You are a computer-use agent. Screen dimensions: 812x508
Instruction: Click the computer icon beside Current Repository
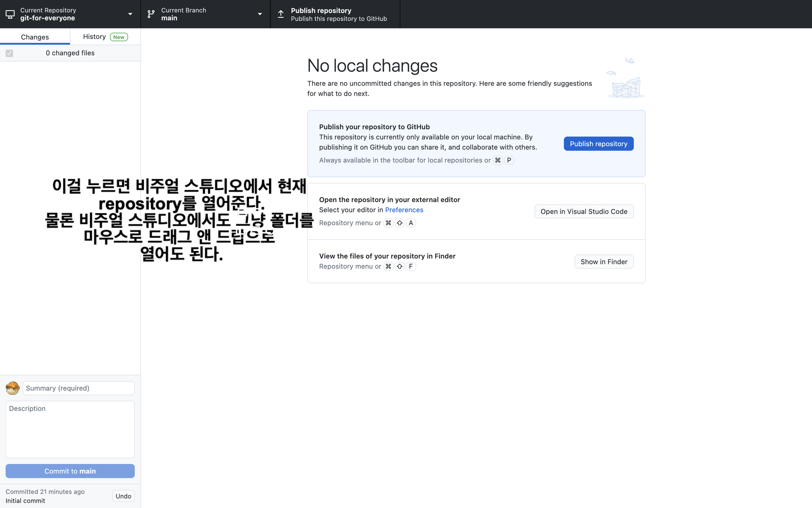pos(10,14)
